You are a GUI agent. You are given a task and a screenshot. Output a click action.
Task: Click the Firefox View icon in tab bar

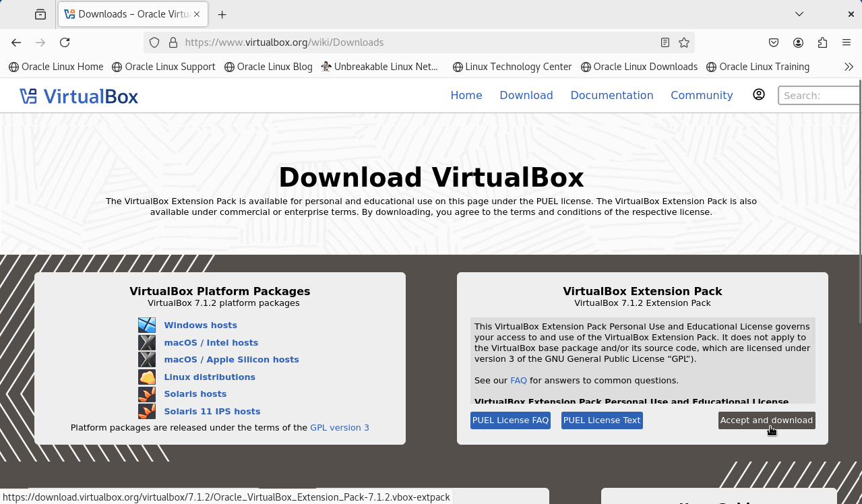[40, 14]
